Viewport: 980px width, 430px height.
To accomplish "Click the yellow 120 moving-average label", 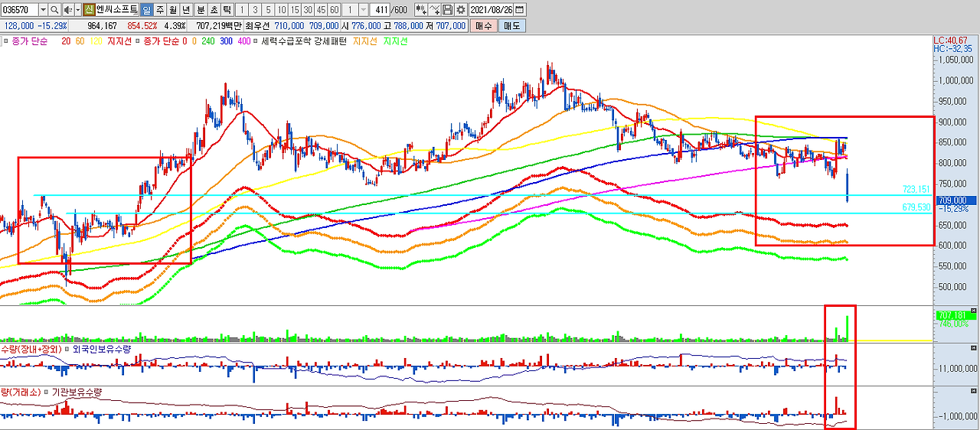I will point(96,41).
